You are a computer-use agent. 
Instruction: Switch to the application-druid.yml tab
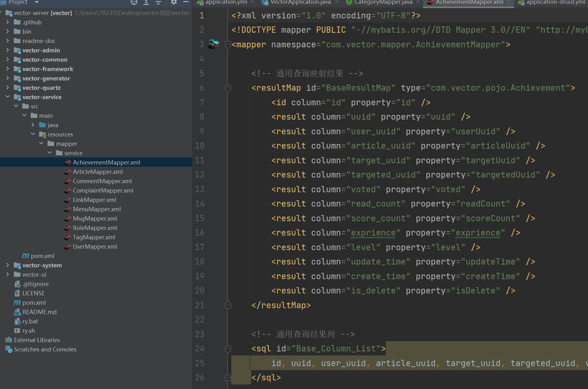pos(552,2)
